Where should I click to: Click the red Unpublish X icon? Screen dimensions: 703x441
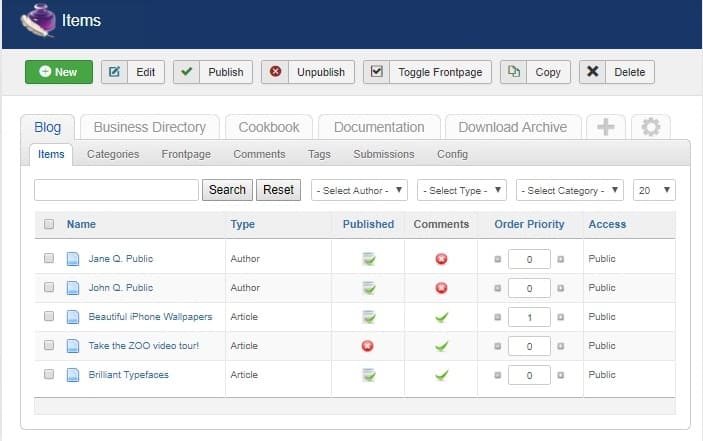pyautogui.click(x=275, y=71)
